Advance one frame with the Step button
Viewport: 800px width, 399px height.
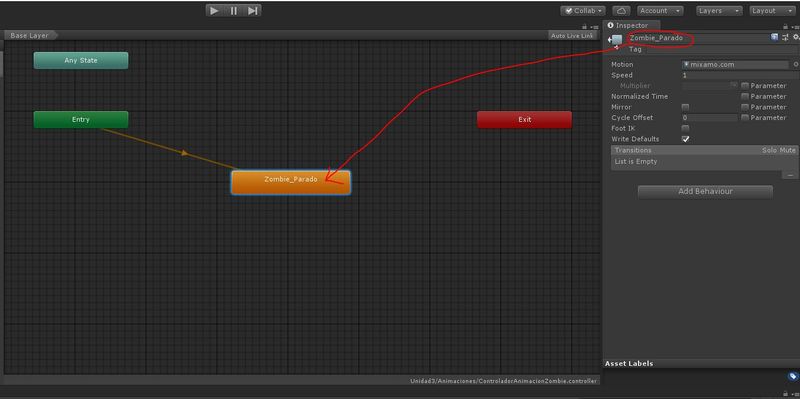pos(253,10)
